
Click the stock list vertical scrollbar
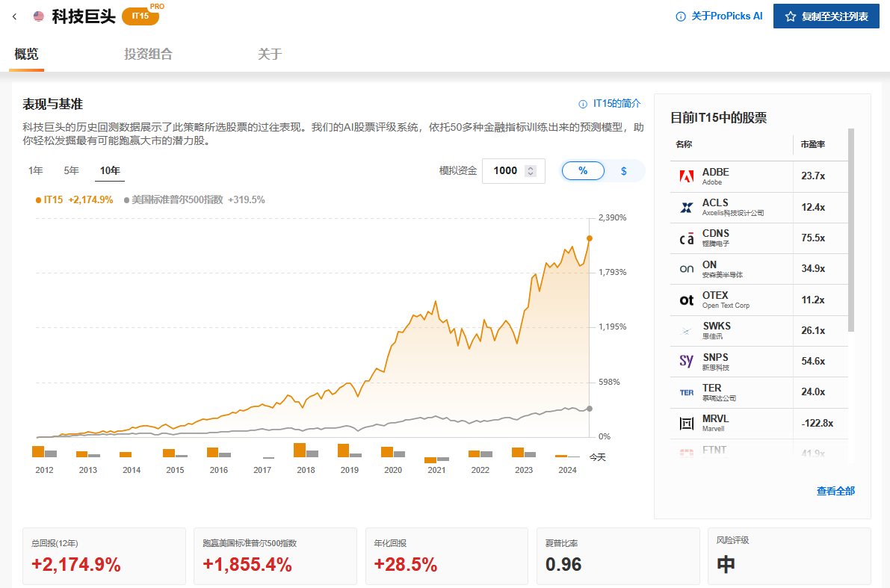coord(851,230)
